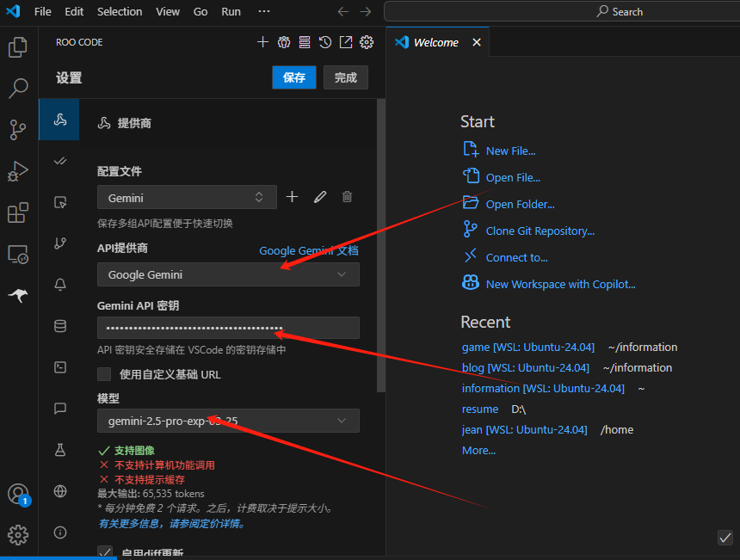Open Roo Code settings gear in panel header
This screenshot has width=740, height=560.
[x=367, y=42]
